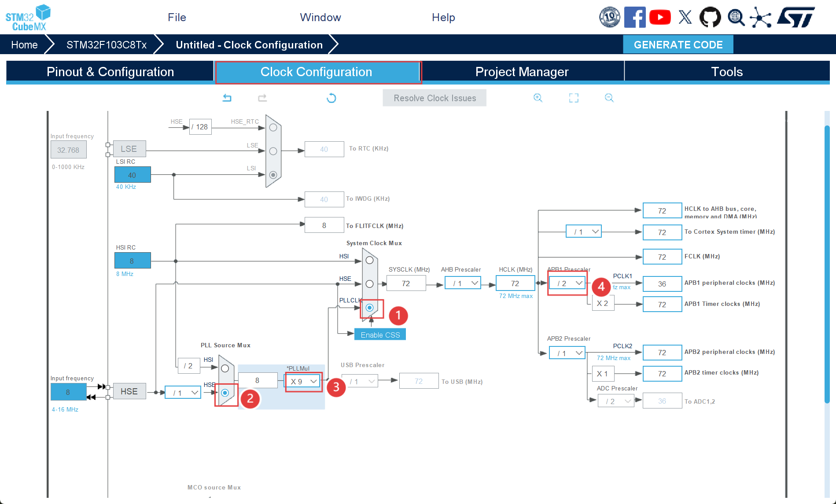Select HSI in System Clock Mux
836x504 pixels.
(369, 260)
